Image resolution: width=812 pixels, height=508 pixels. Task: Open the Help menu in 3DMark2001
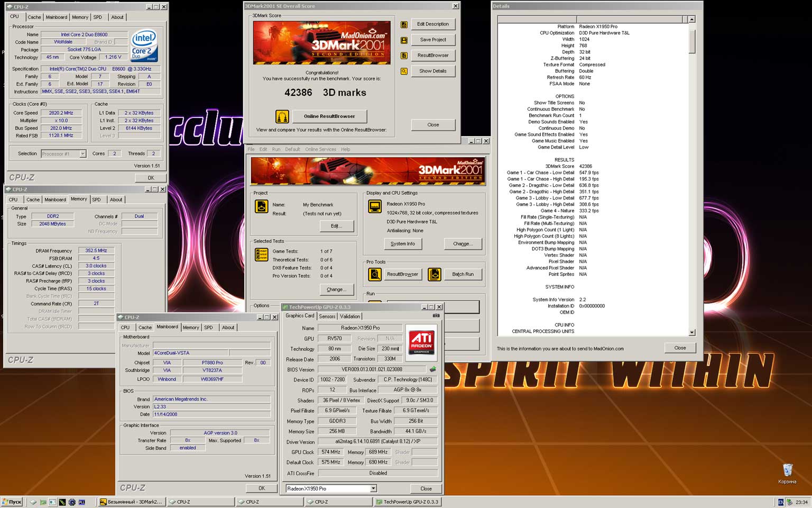pyautogui.click(x=345, y=149)
